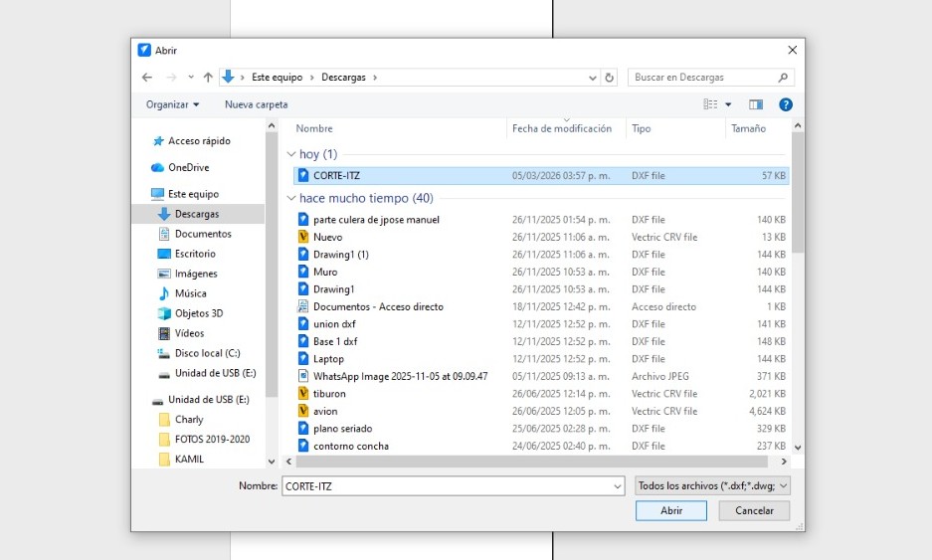932x560 pixels.
Task: Expand the address bar path history dropdown
Action: pyautogui.click(x=593, y=78)
